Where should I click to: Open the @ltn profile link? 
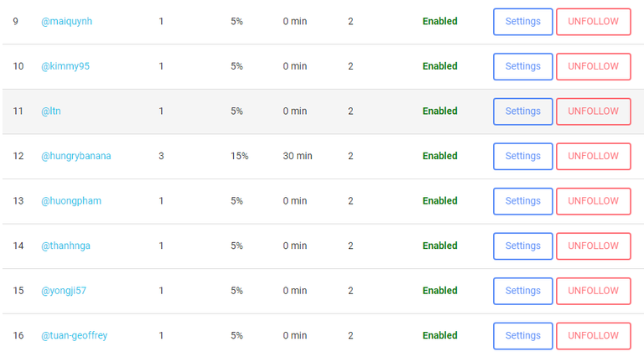pos(51,111)
